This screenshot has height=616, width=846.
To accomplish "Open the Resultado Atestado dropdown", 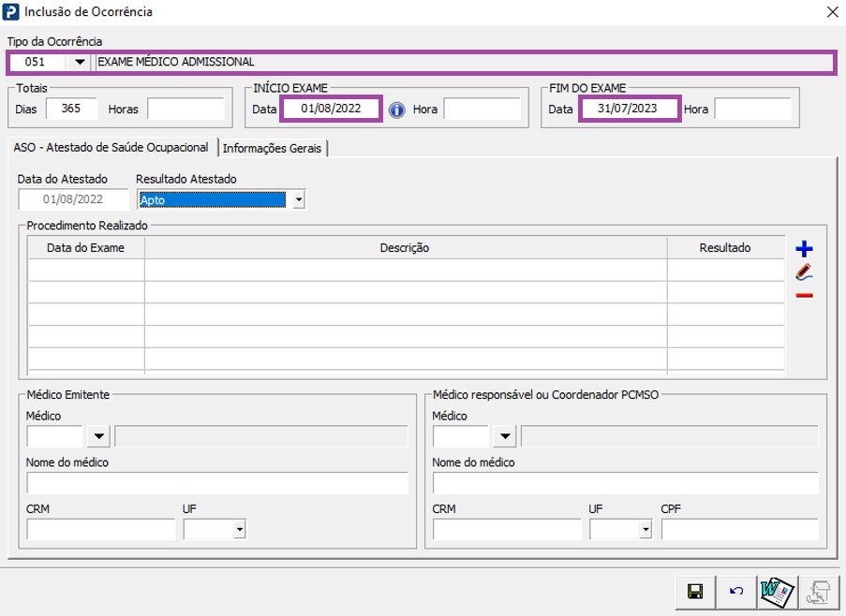I will click(x=298, y=199).
